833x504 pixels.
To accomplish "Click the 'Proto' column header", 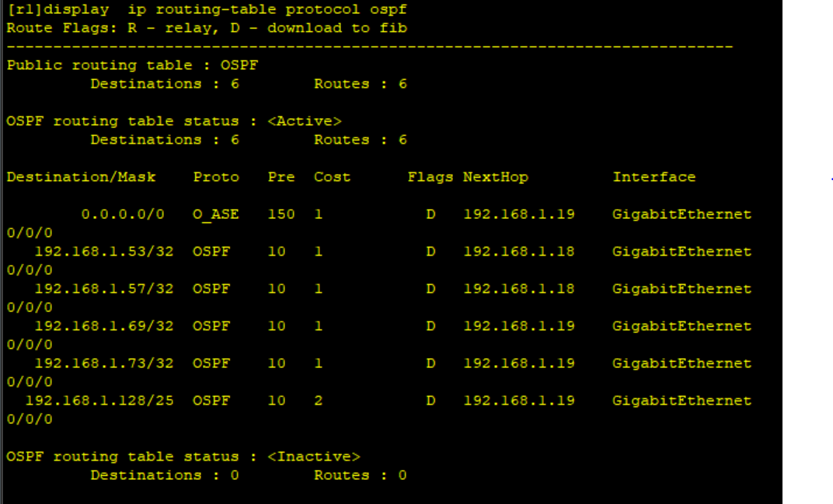I will (x=216, y=176).
